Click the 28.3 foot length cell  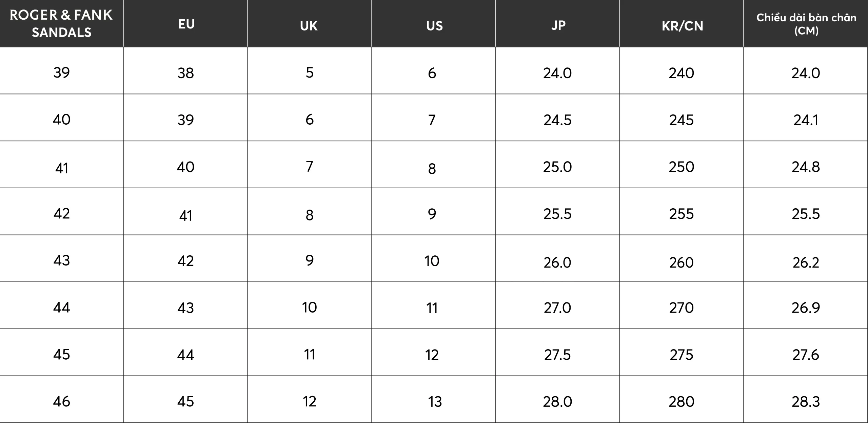pos(806,402)
